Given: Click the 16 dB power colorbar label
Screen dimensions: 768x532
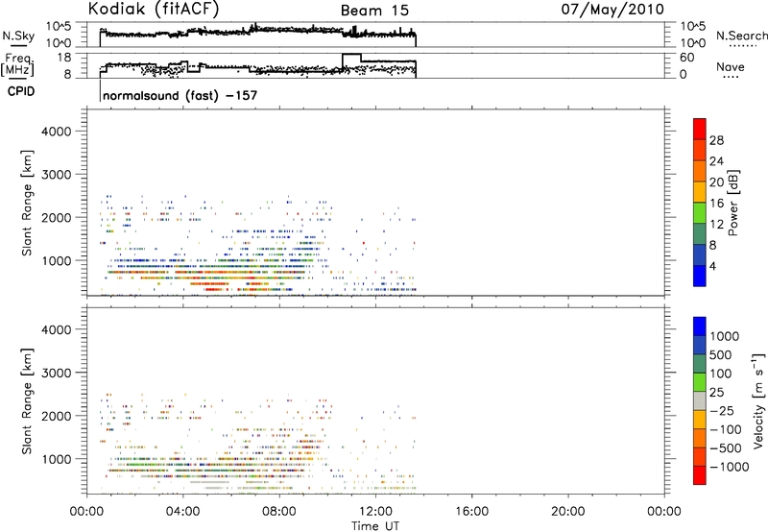Looking at the screenshot, I should coord(716,204).
